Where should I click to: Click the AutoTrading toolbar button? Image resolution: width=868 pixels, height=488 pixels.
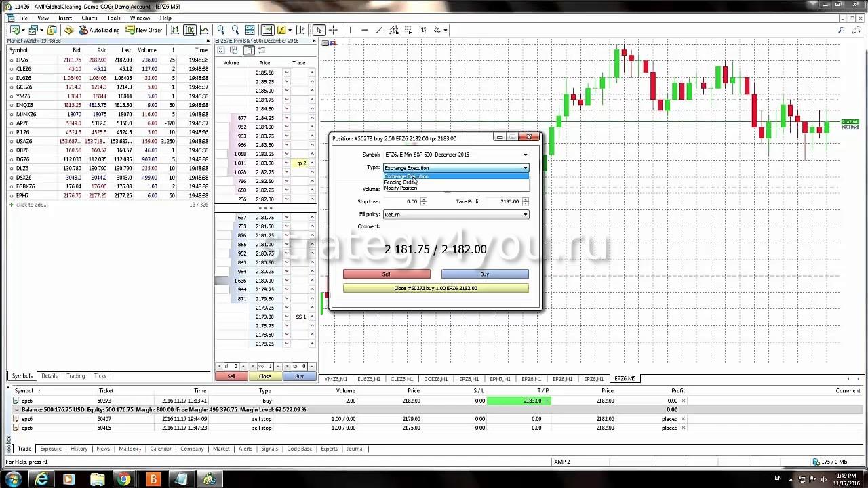pyautogui.click(x=99, y=30)
